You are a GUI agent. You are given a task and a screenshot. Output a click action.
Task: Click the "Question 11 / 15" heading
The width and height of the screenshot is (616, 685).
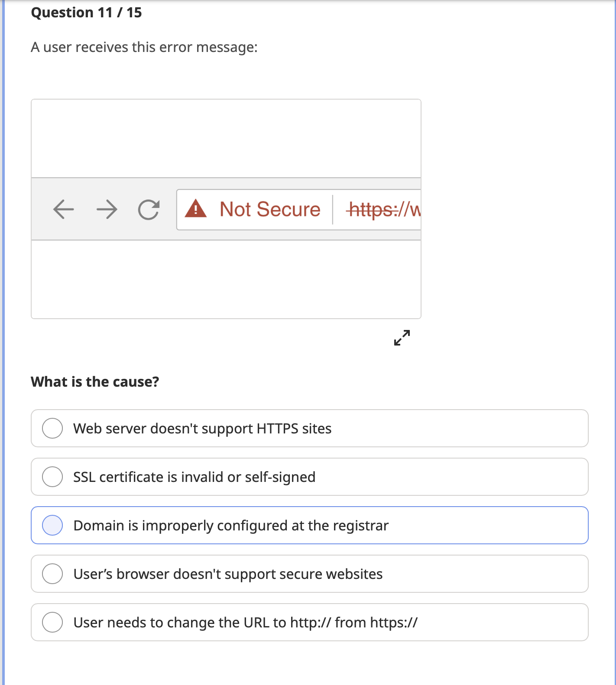(87, 12)
